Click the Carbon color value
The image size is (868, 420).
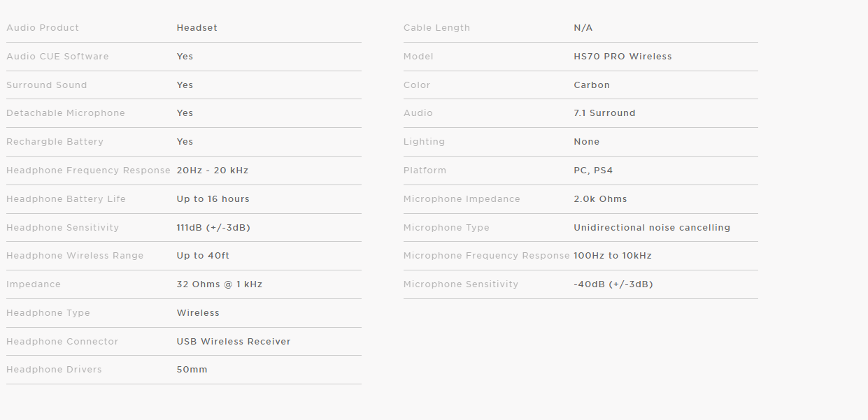(x=592, y=85)
